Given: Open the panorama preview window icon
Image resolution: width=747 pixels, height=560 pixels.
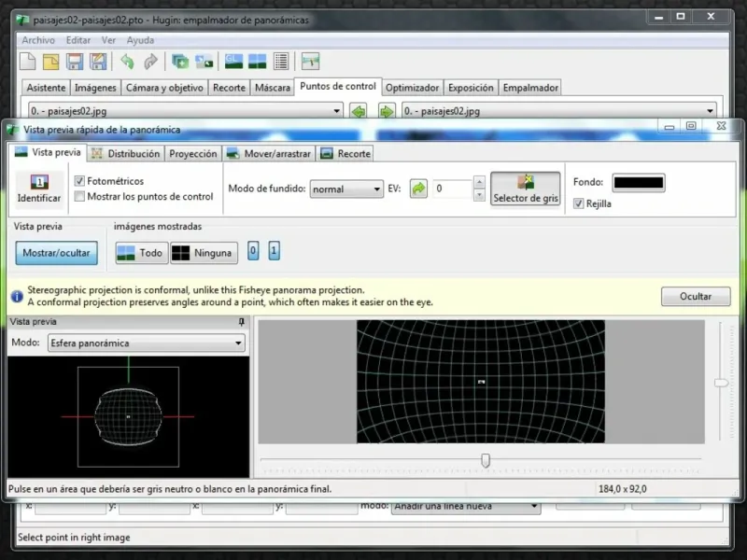Looking at the screenshot, I should [258, 62].
